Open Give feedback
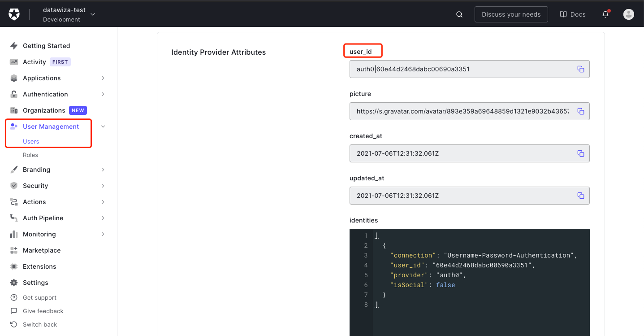Image resolution: width=644 pixels, height=336 pixels. pyautogui.click(x=43, y=311)
